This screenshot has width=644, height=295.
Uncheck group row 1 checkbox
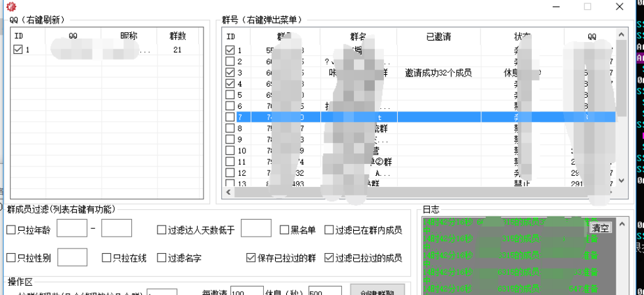tap(230, 50)
